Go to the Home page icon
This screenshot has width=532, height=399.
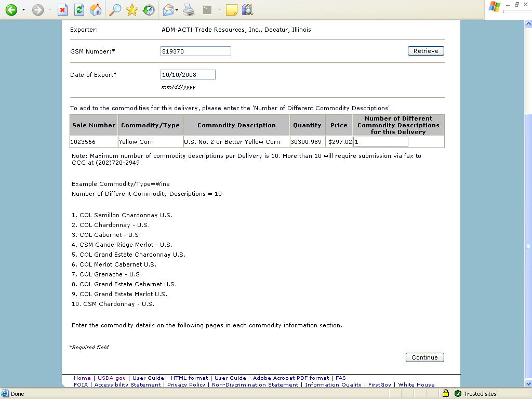coord(96,10)
